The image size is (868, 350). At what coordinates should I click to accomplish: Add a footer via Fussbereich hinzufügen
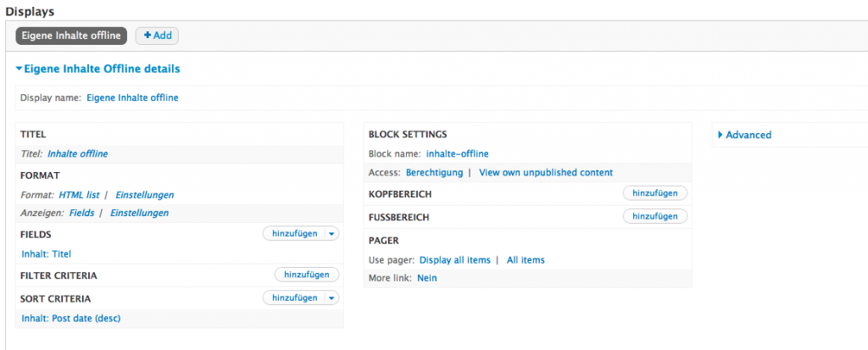coord(654,217)
